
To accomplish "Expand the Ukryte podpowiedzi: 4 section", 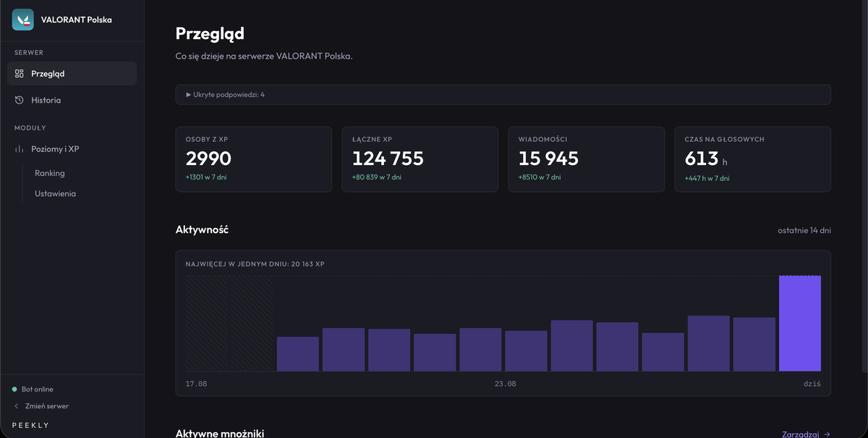I will (x=503, y=95).
